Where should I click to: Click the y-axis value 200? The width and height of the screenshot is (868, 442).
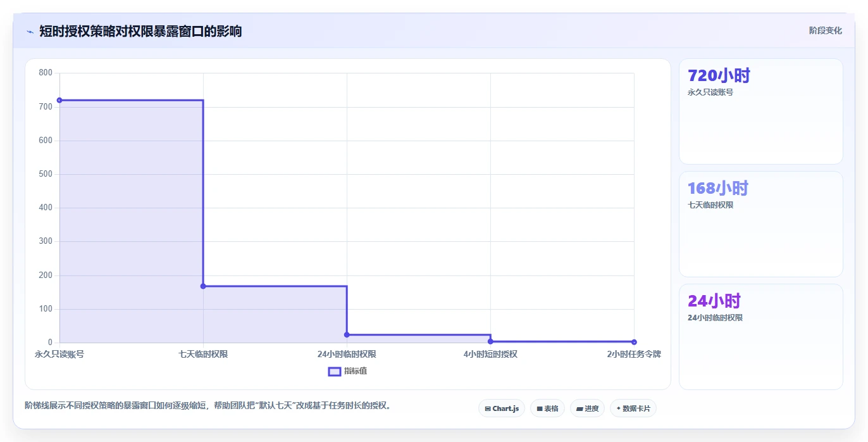pos(46,275)
